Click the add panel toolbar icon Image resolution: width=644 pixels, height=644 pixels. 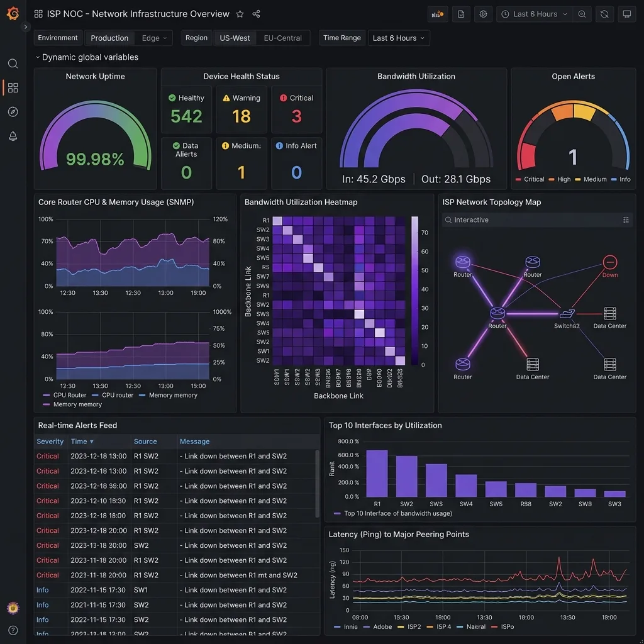click(x=438, y=14)
